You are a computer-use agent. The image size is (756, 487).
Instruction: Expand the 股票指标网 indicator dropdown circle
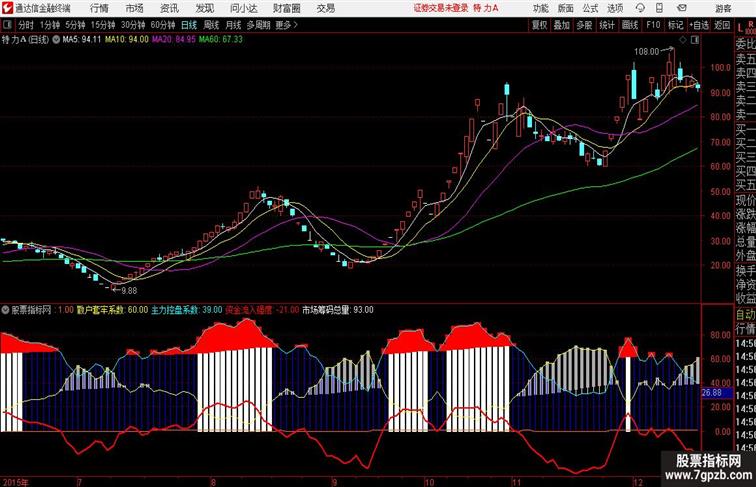5,310
